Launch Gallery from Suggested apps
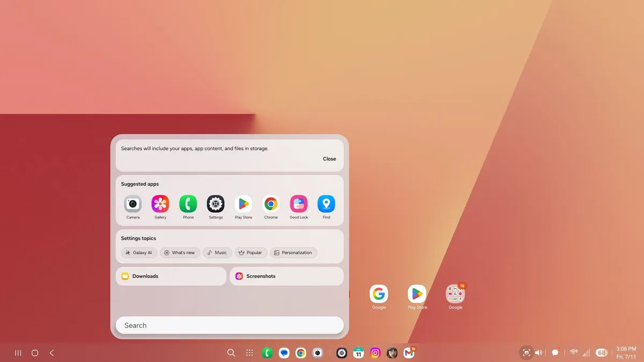 pos(160,204)
